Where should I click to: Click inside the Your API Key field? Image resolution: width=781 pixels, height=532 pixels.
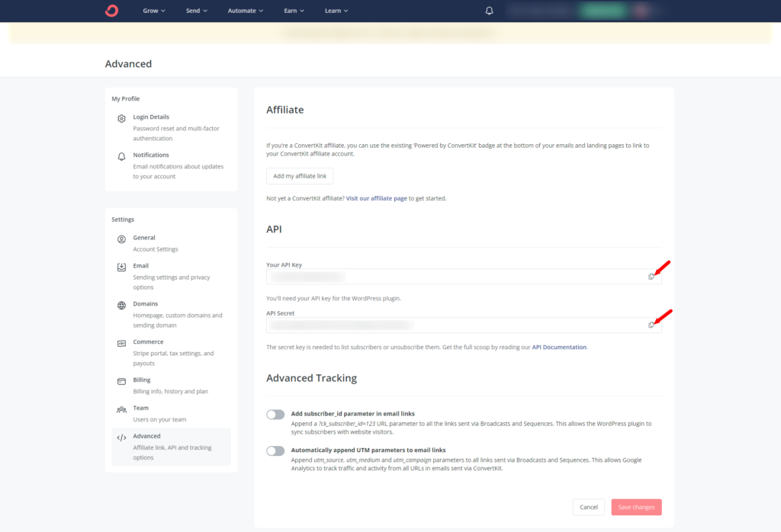464,277
